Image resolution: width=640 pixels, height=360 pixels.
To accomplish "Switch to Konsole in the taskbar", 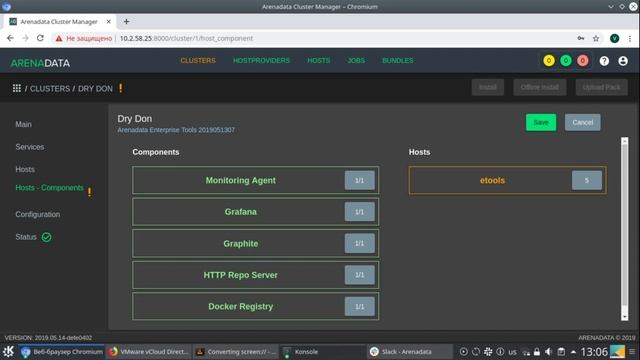I will click(323, 352).
